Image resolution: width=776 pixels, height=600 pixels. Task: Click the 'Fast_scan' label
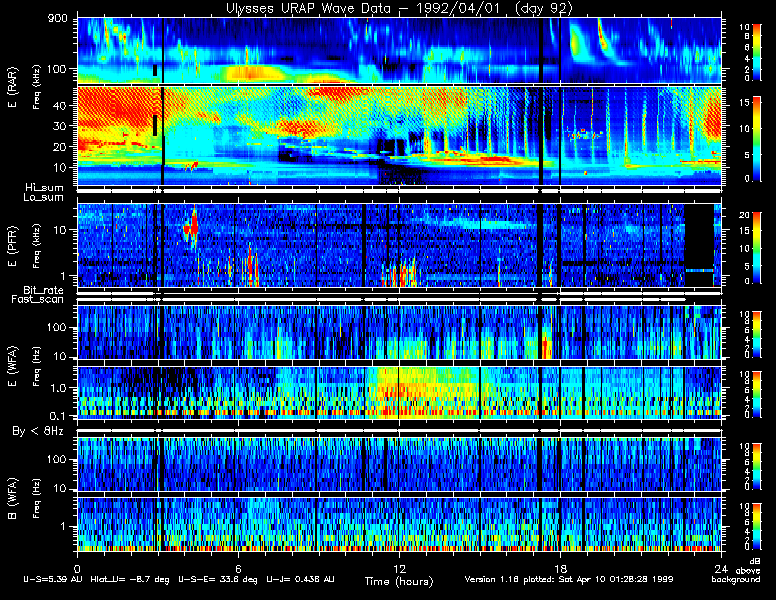pos(38,299)
